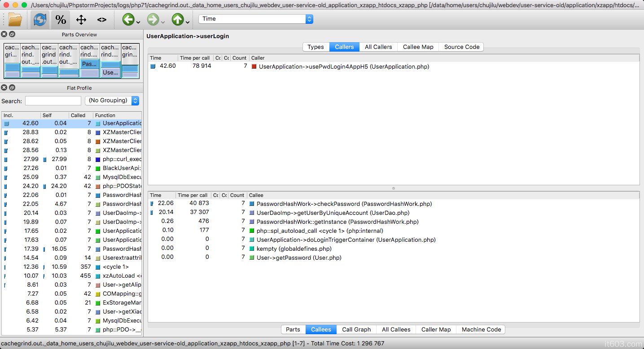Select the usePwdLogin4AppH5 caller row
The image size is (644, 349).
(343, 66)
